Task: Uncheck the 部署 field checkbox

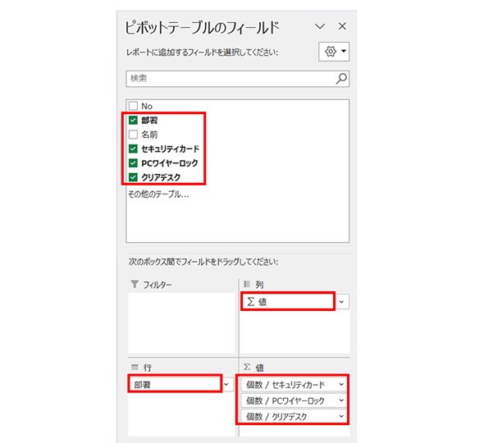Action: (133, 120)
